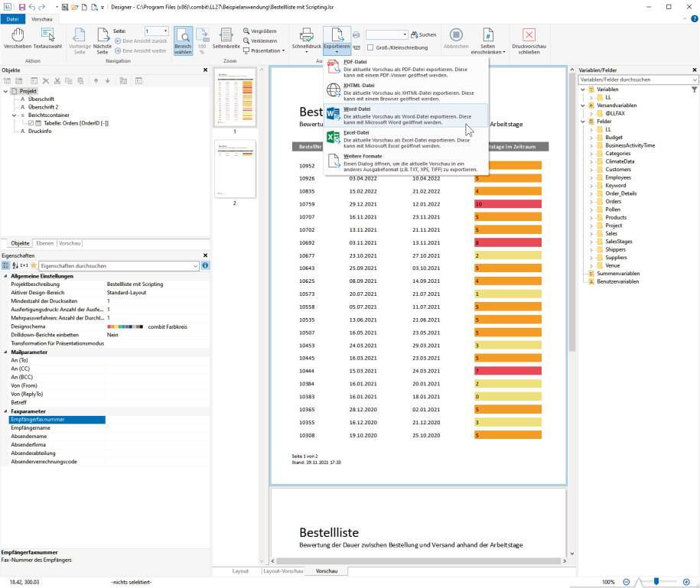700x588 pixels.
Task: Click the Bereich wählen zoom tool
Action: click(x=183, y=41)
